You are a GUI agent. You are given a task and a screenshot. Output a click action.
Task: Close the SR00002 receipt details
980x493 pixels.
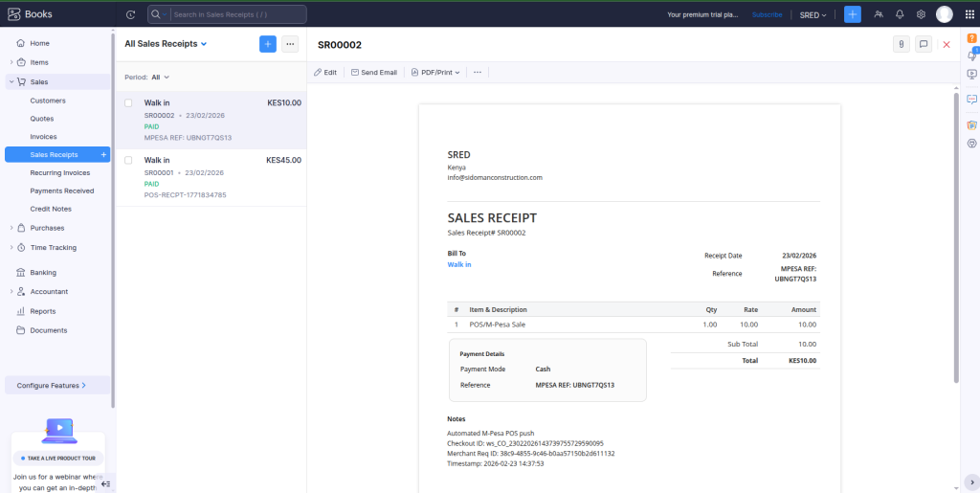click(x=947, y=44)
